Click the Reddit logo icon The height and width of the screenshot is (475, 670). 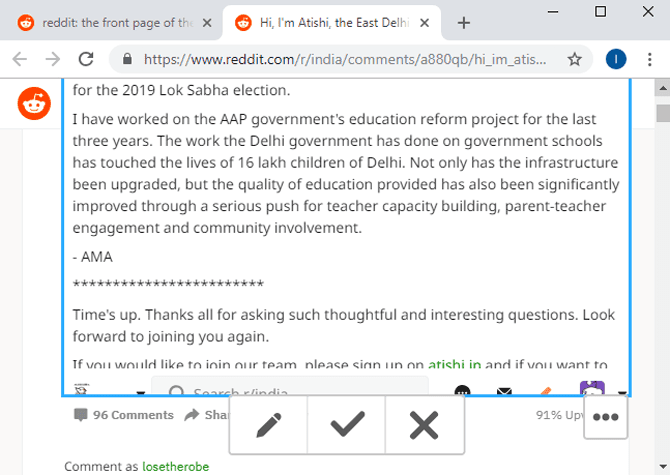point(35,102)
